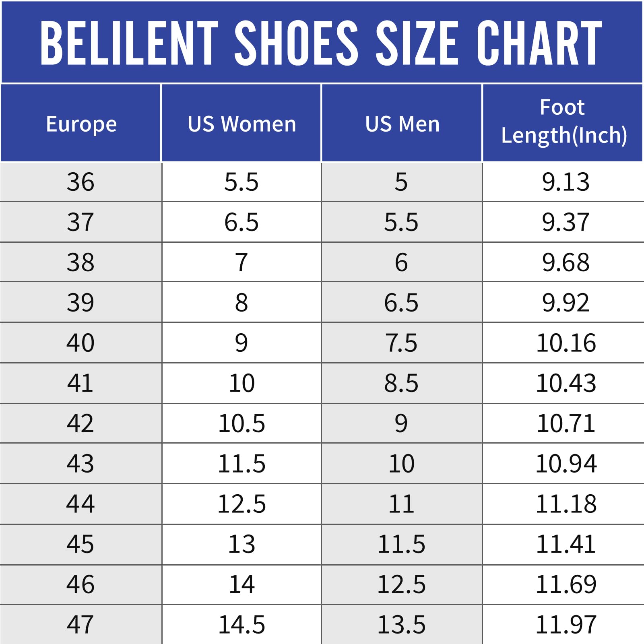
Task: Select US Men size 7.5 cell
Action: [x=401, y=343]
